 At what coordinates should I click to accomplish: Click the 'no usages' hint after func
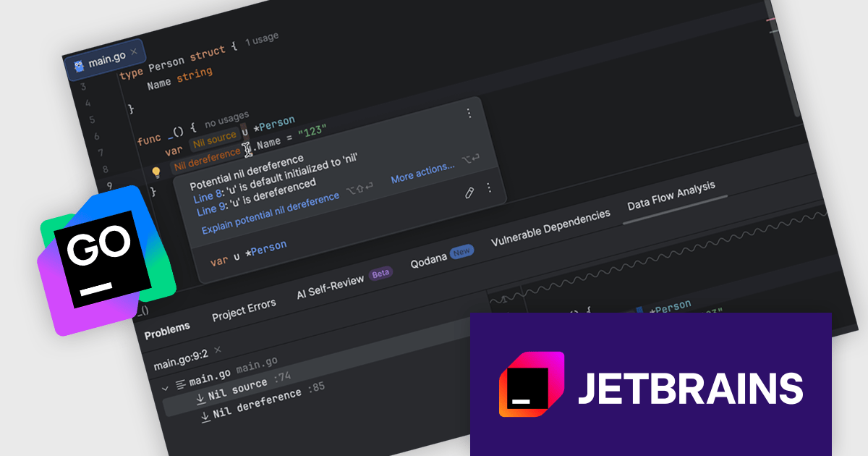(226, 119)
